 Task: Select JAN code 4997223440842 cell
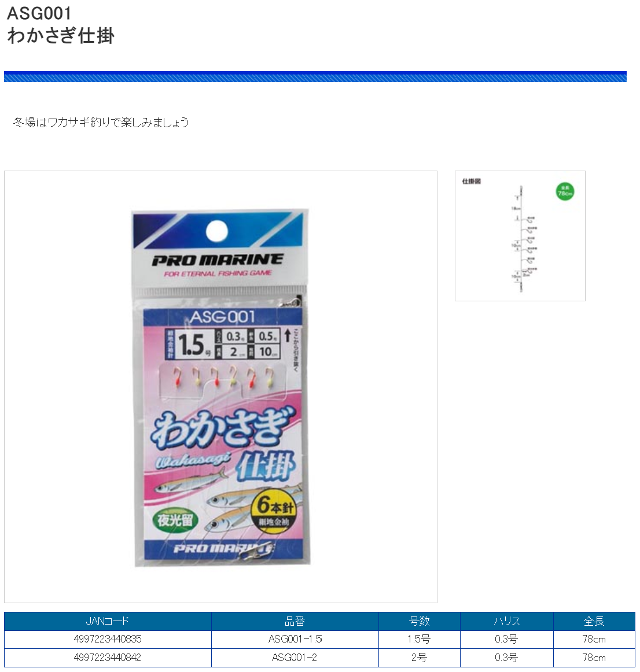pos(108,658)
